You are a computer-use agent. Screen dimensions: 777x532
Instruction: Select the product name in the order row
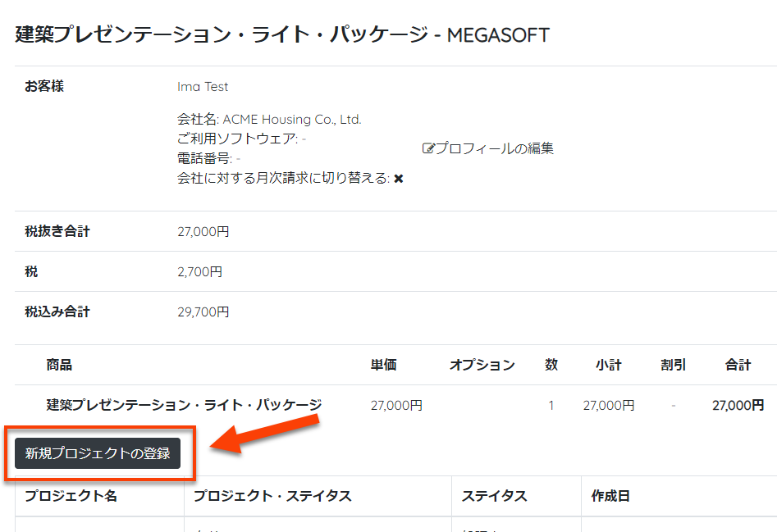184,405
